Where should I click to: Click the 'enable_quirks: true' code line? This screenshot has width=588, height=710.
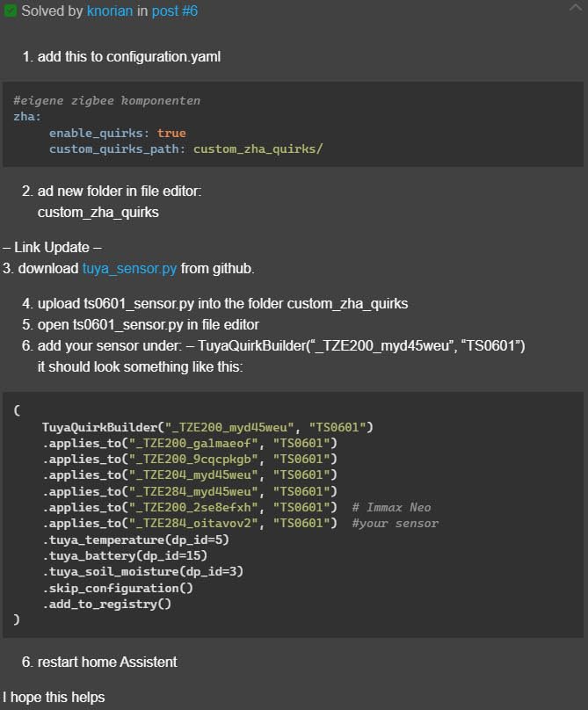click(117, 133)
